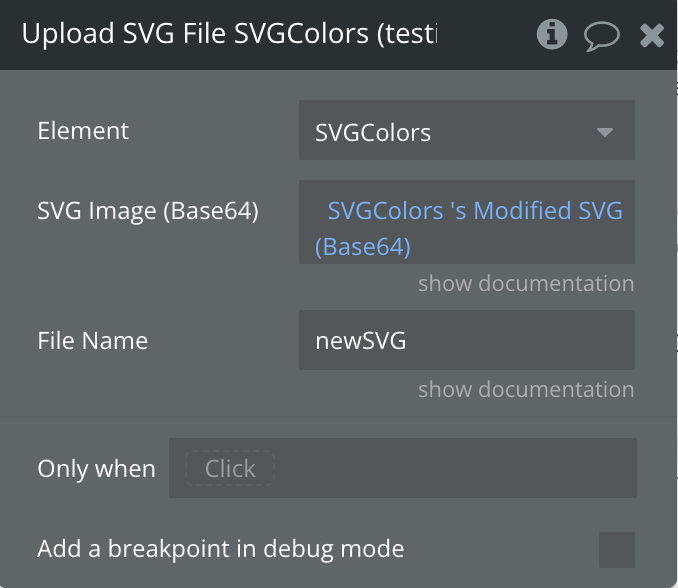The image size is (678, 588).
Task: Click the "File Name" field label
Action: click(x=92, y=340)
